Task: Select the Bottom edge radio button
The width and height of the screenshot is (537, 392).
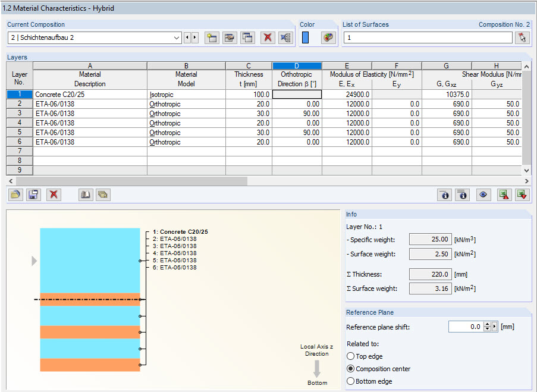Action: 350,381
